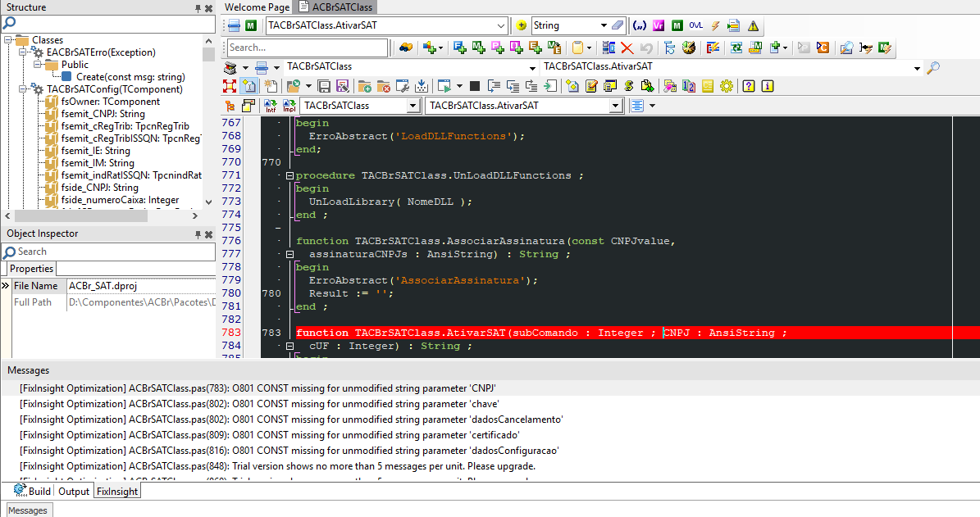
Task: Switch to the Welcome Page tab
Action: 257,7
